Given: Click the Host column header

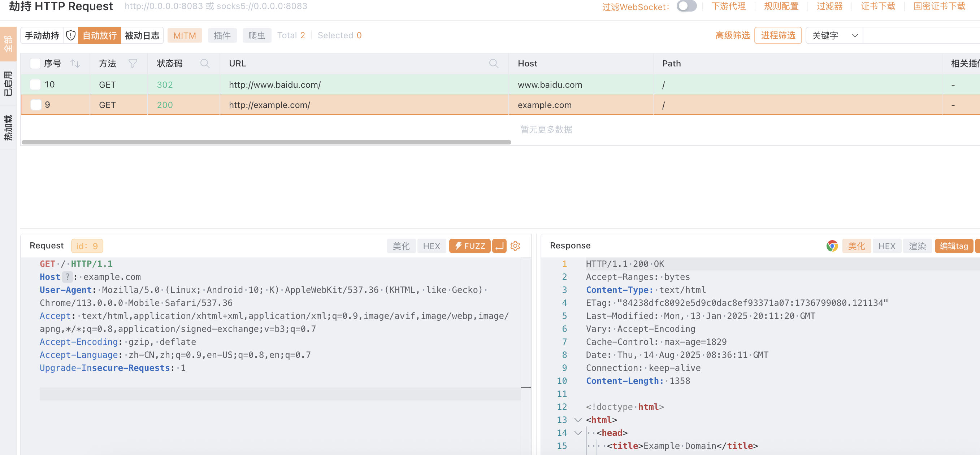Looking at the screenshot, I should (x=581, y=64).
